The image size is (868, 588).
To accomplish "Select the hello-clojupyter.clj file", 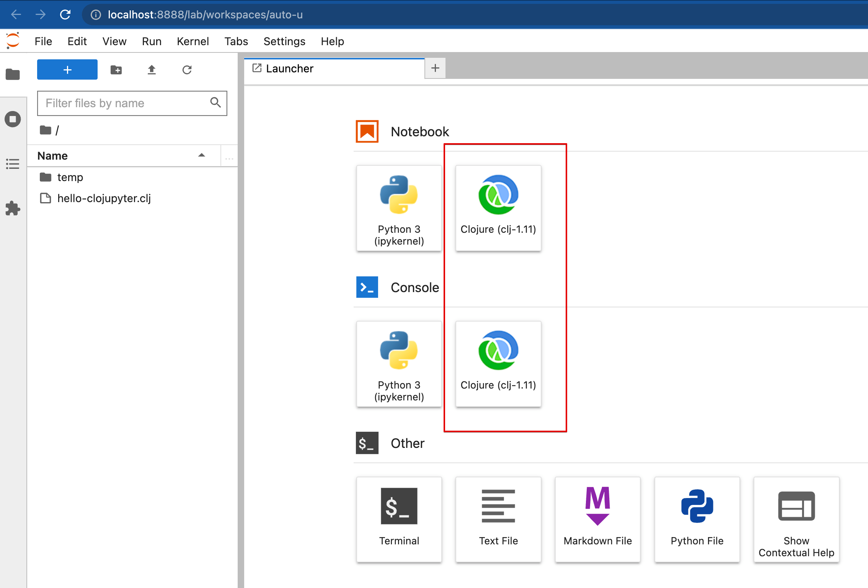I will coord(132,198).
